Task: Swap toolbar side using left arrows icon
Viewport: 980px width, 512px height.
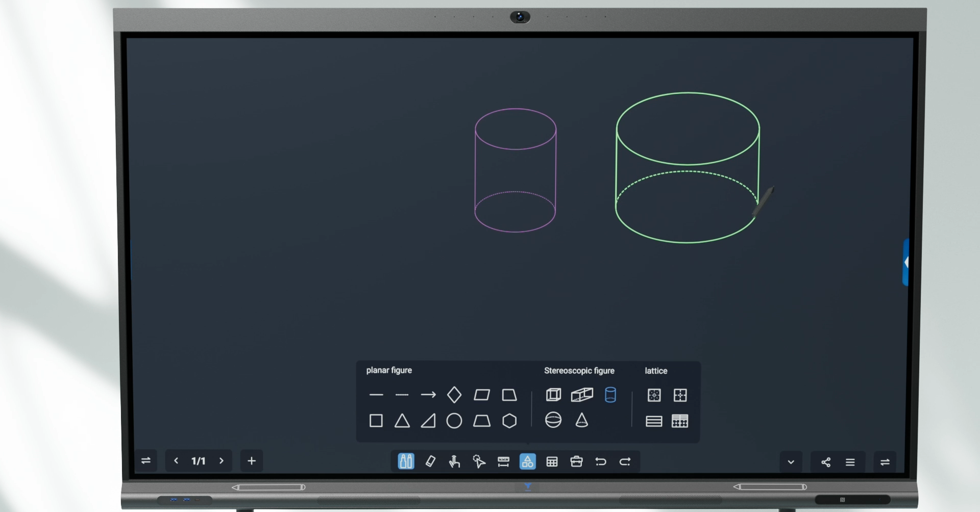Action: [146, 461]
